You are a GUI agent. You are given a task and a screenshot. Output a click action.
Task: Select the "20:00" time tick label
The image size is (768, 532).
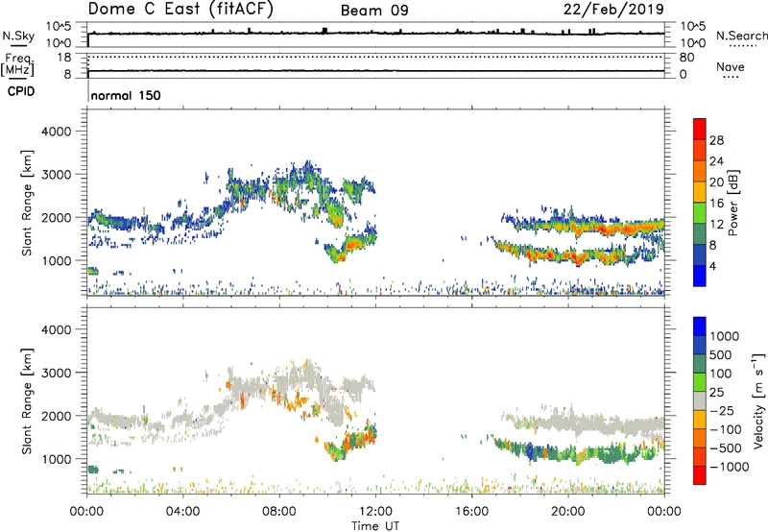point(568,512)
